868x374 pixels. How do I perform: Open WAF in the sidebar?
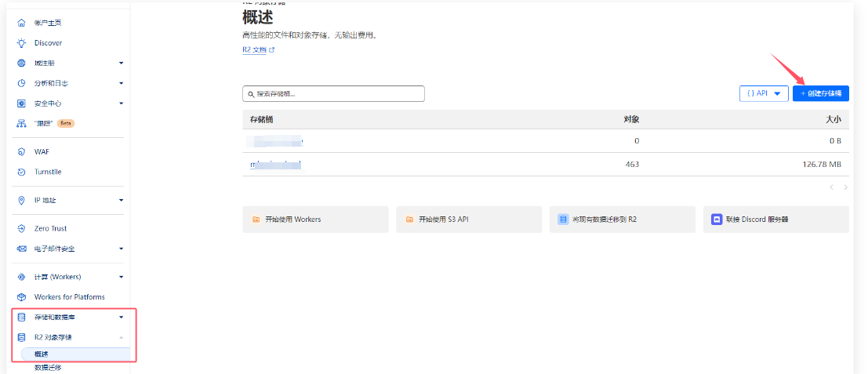tap(42, 151)
